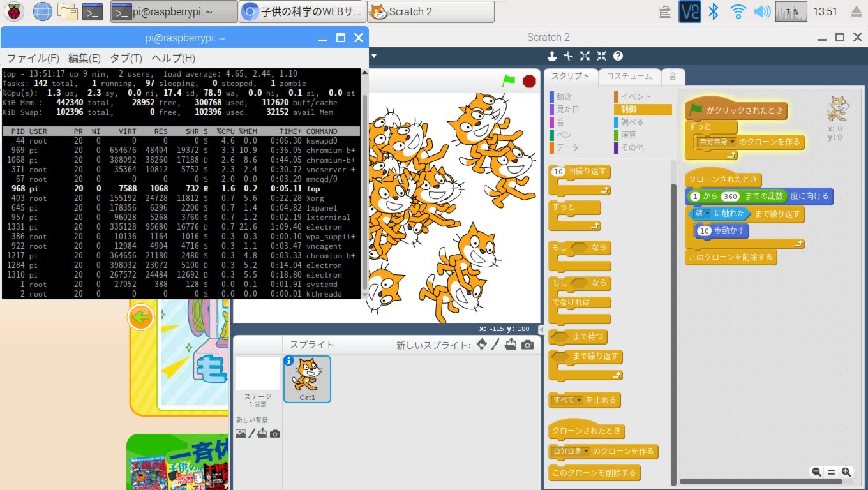The height and width of the screenshot is (490, 868).
Task: Click the volume icon in the system tray
Action: point(762,11)
